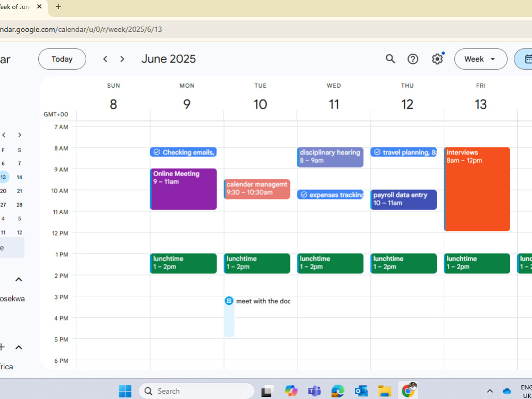This screenshot has height=399, width=532.
Task: Mark the 'Checking emails' task complete
Action: [x=157, y=152]
